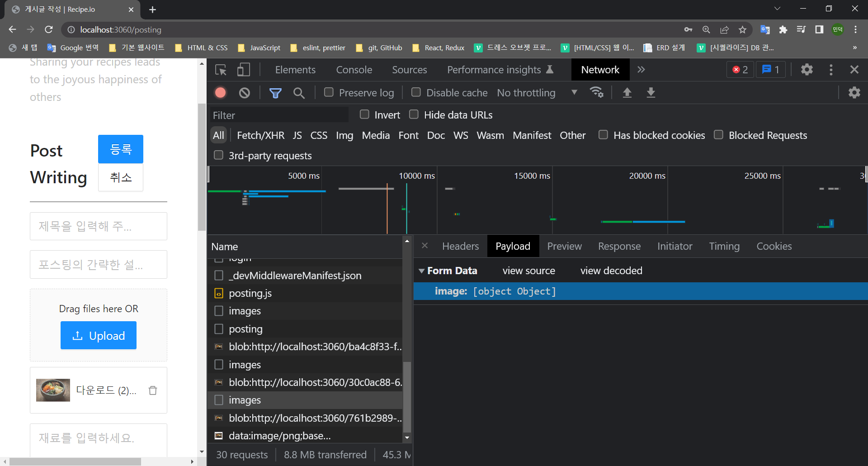Check Has blocked cookies
Screen dimensions: 868x466
[603, 135]
